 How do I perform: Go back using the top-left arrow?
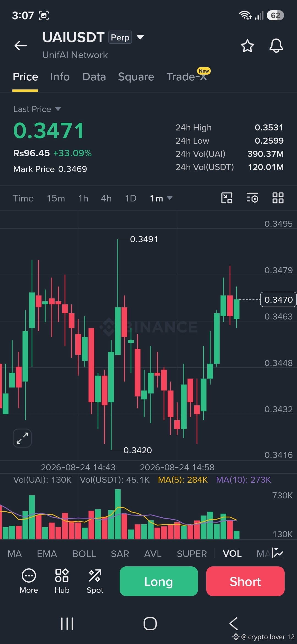click(21, 46)
